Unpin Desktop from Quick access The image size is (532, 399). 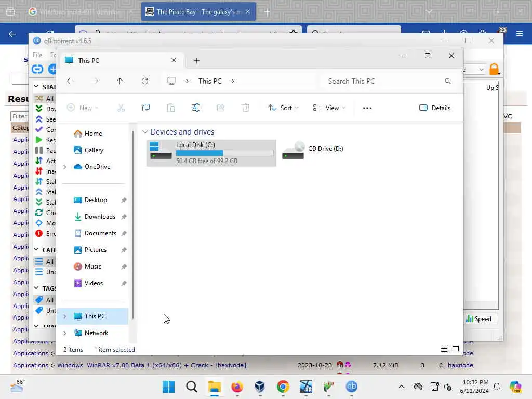(x=124, y=200)
